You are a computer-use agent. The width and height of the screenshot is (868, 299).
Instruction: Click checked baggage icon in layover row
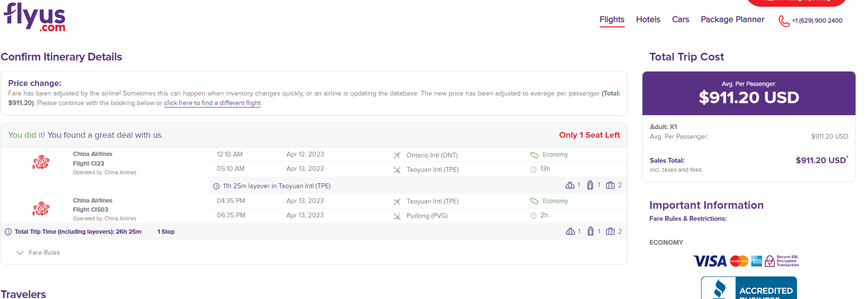[610, 185]
